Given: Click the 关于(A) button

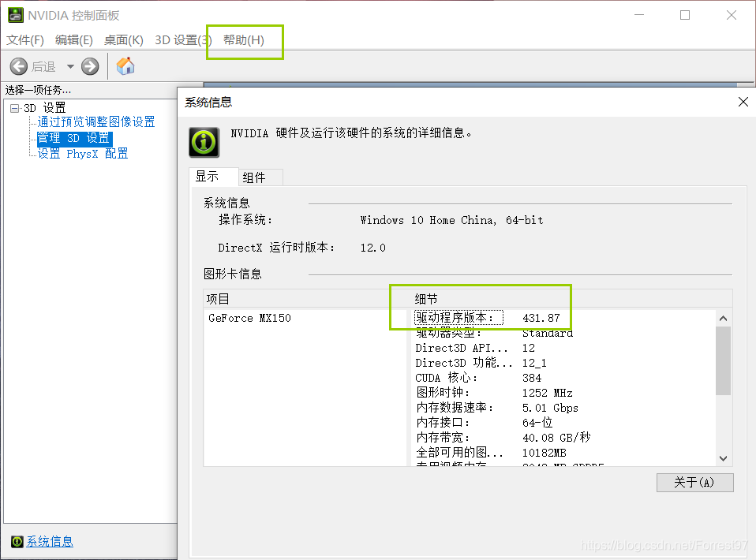Looking at the screenshot, I should 694,483.
